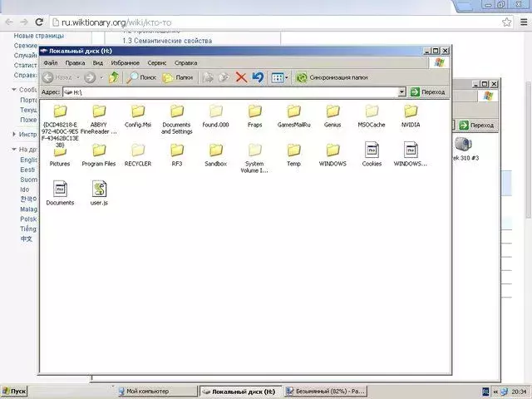532x399 pixels.
Task: Open the Избранное menu
Action: 126,63
